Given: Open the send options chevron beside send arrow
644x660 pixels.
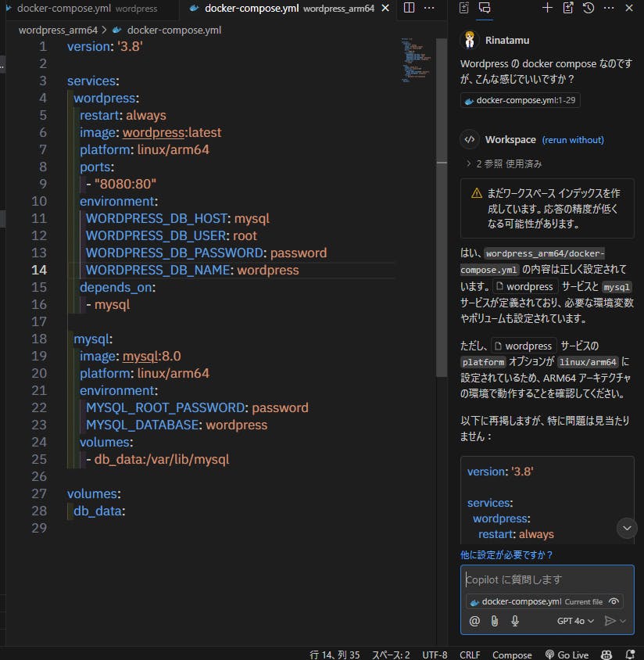Looking at the screenshot, I should coord(623,621).
